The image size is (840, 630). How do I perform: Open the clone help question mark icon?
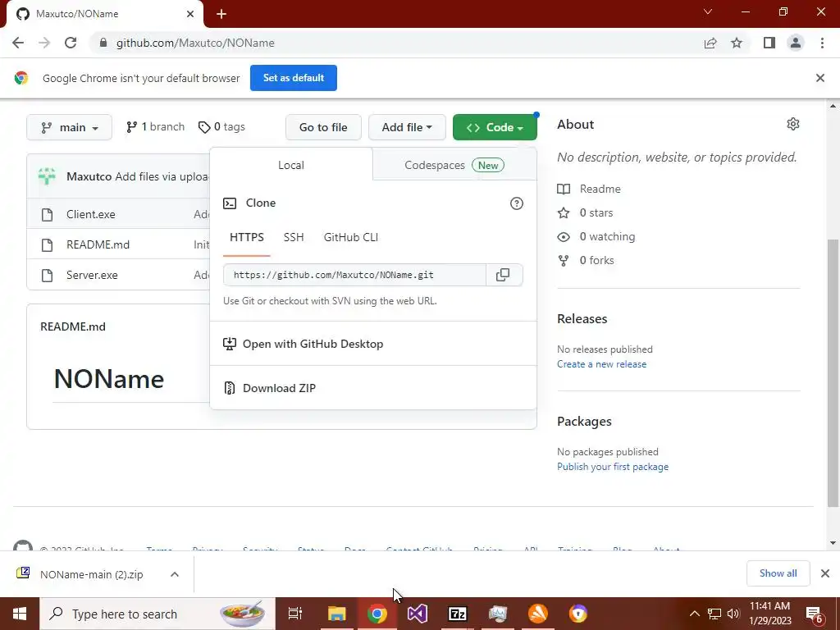coord(517,203)
